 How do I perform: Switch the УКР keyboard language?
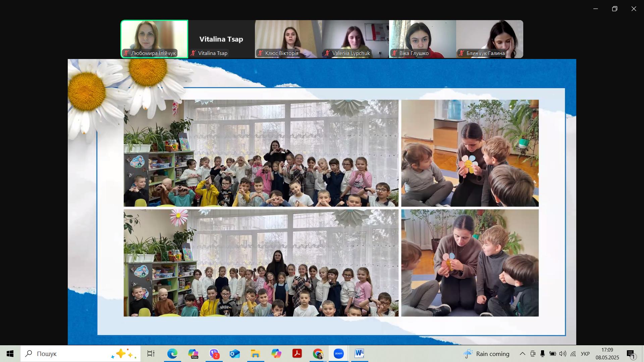pos(585,354)
